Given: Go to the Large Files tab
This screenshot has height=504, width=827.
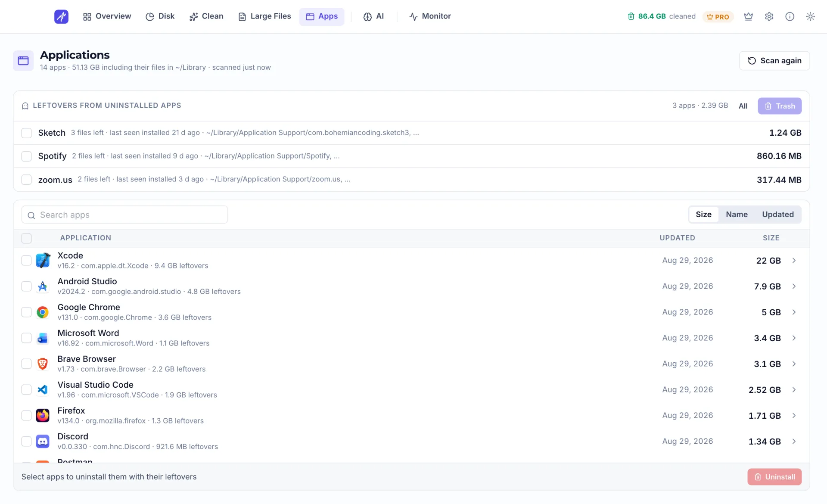Looking at the screenshot, I should pos(264,16).
